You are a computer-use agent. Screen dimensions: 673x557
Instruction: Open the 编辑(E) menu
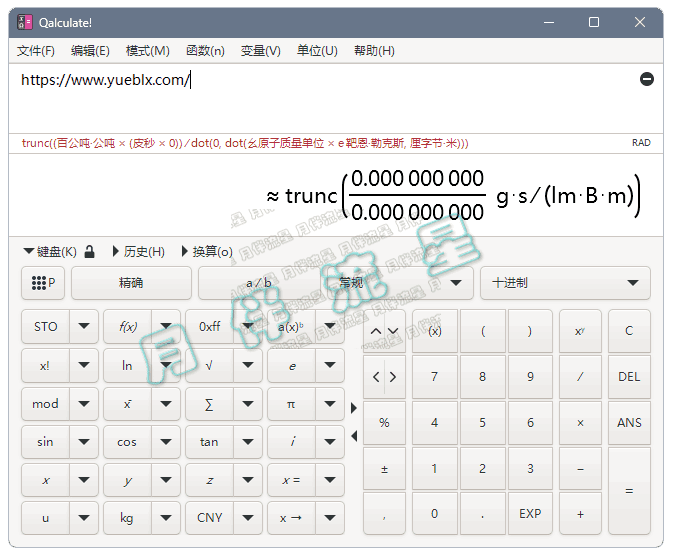(x=90, y=51)
